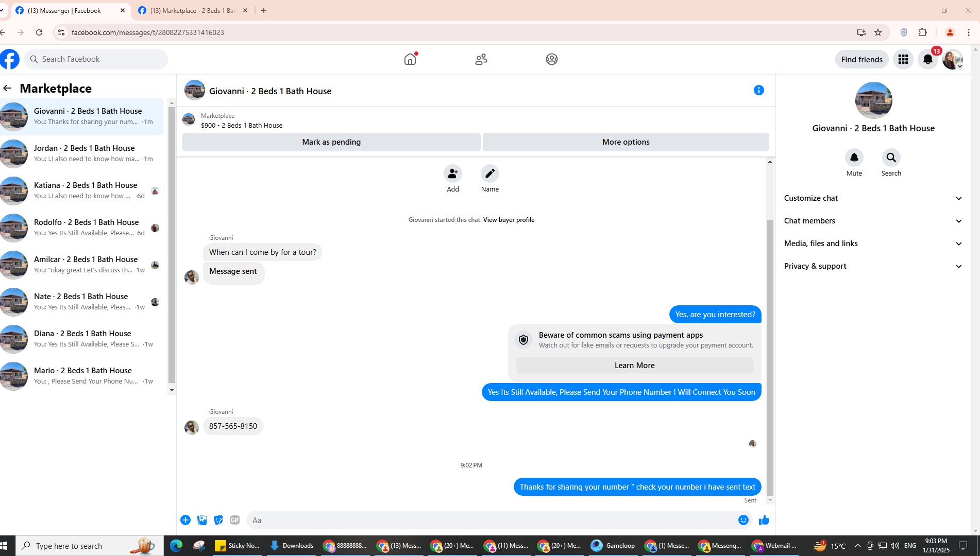Open Sticky Notes from the taskbar
This screenshot has width=980, height=556.
click(x=238, y=546)
